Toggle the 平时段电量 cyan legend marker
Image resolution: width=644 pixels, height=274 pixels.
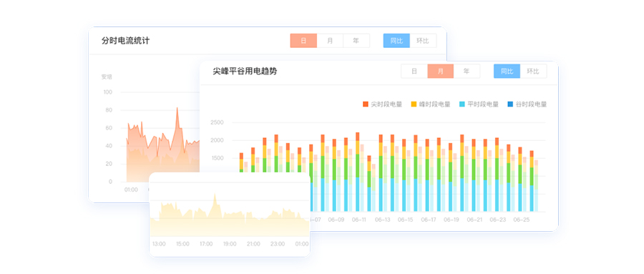click(x=462, y=104)
